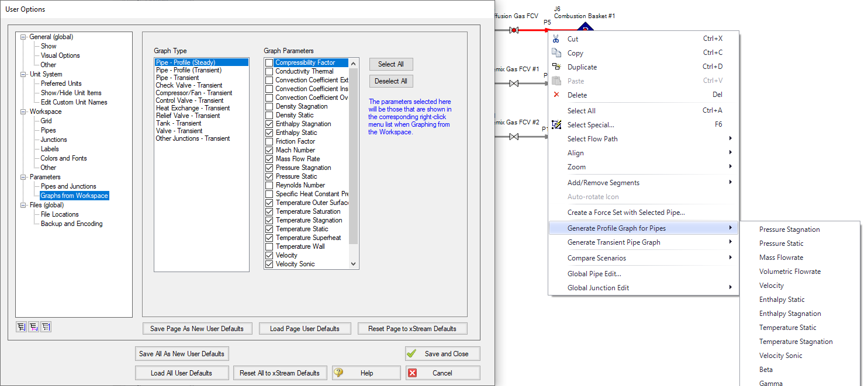Viewport: 868px width, 386px height.
Task: Click the Copy icon in context menu
Action: pos(556,53)
